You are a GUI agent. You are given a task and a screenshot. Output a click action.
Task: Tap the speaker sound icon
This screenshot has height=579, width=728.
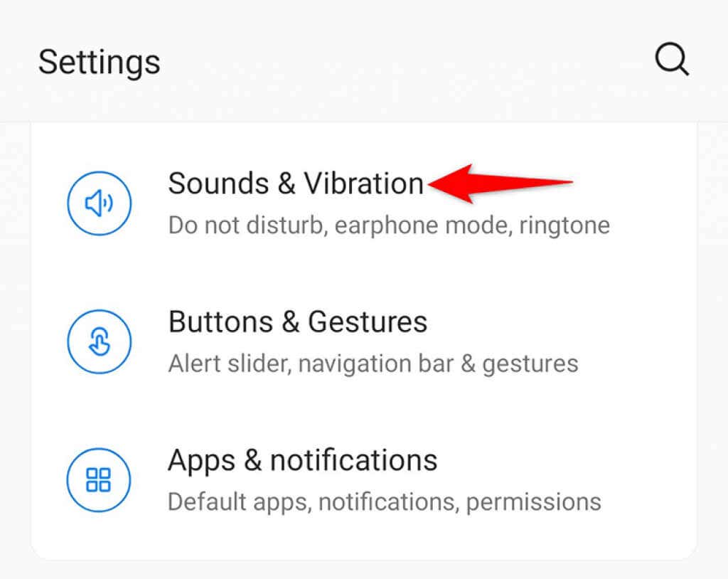(x=100, y=203)
